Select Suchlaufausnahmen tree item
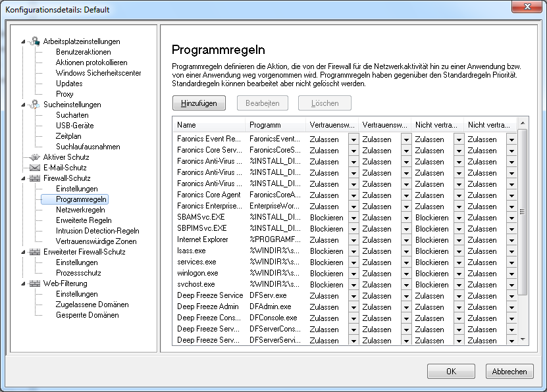This screenshot has width=547, height=392. pos(88,147)
